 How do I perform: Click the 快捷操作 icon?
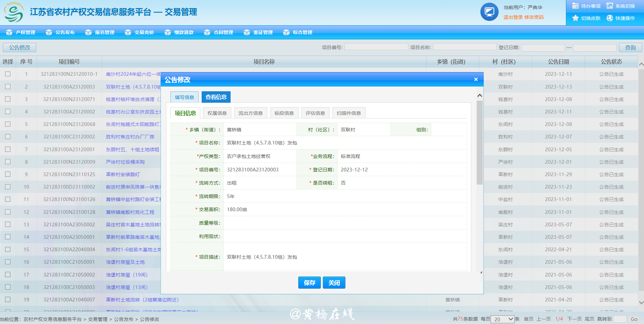point(610,18)
